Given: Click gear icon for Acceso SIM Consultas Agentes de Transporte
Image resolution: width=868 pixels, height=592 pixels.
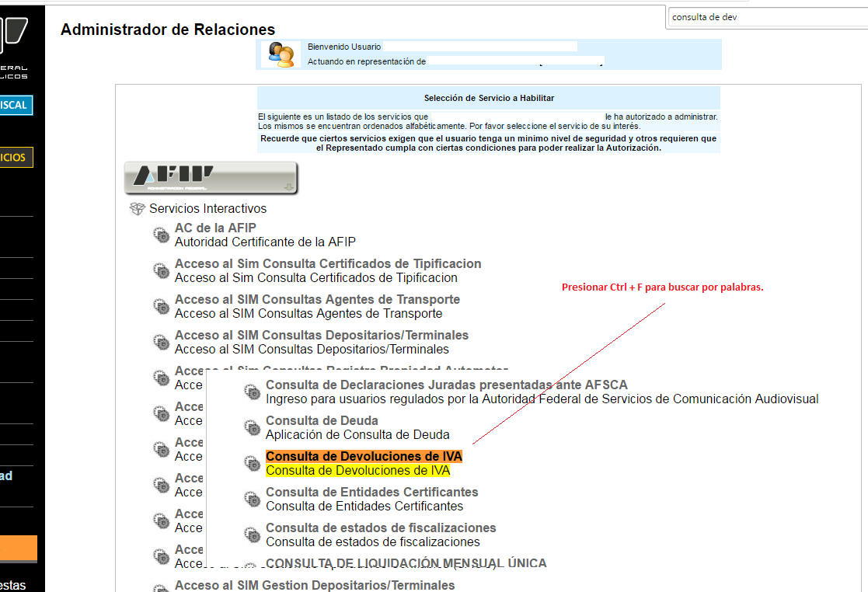Looking at the screenshot, I should pos(162,306).
